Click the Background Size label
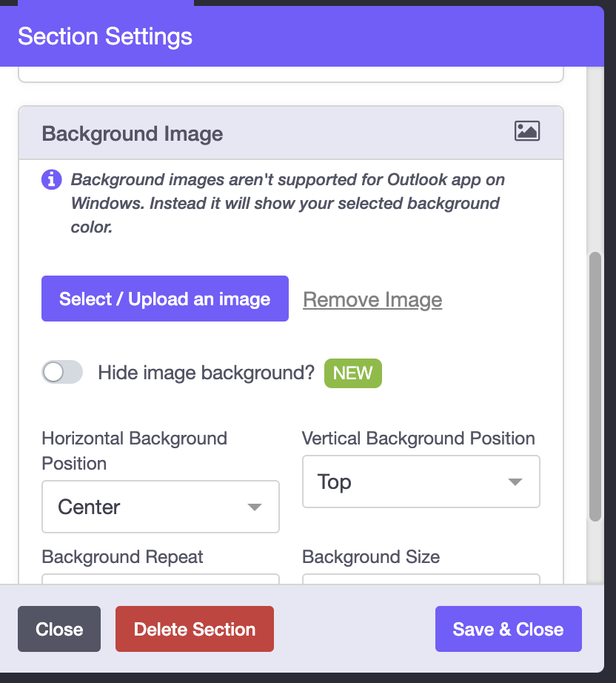 coord(371,556)
